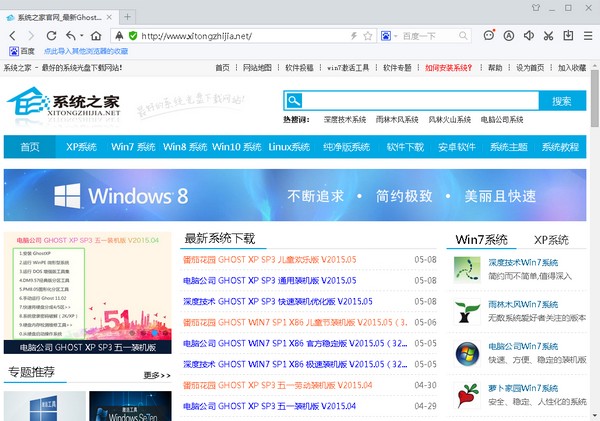Viewport: 600px width, 421px height.
Task: Click the undo closed tab arrow icon
Action: [71, 36]
